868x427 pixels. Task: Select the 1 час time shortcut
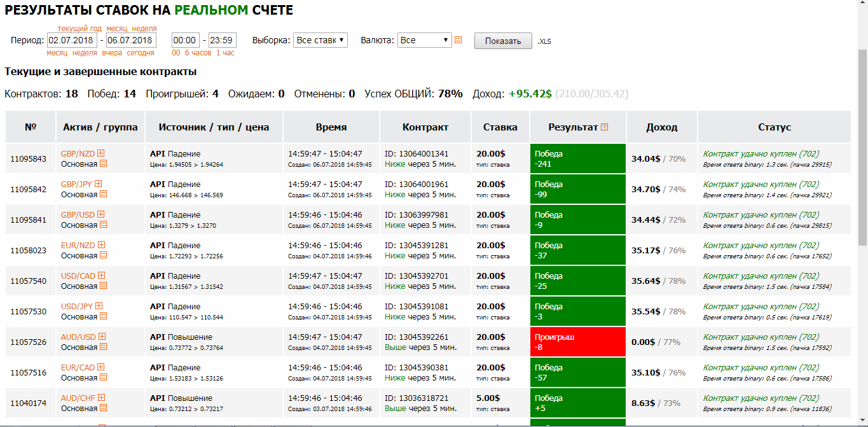coord(225,53)
